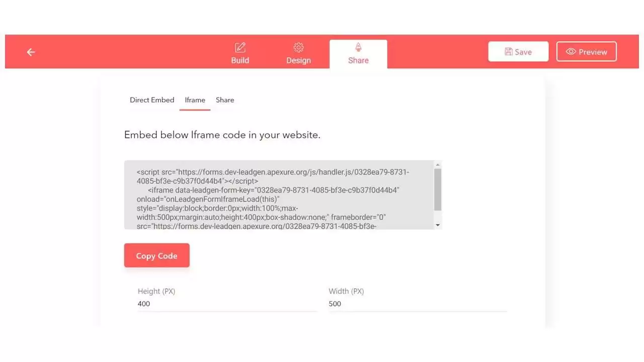Open the Share sub-tab beside Iframe
This screenshot has height=362, width=644.
(x=225, y=100)
